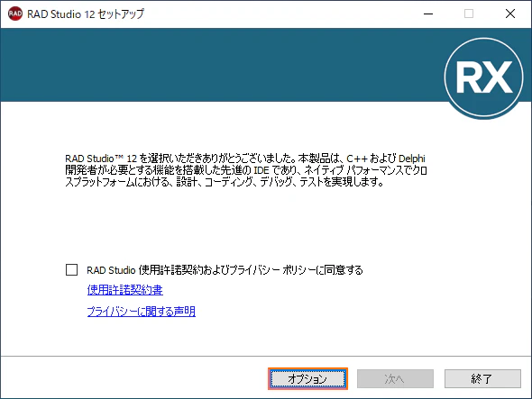The width and height of the screenshot is (532, 399).
Task: Minimize the RAD Studio 12 setup window
Action: click(428, 14)
